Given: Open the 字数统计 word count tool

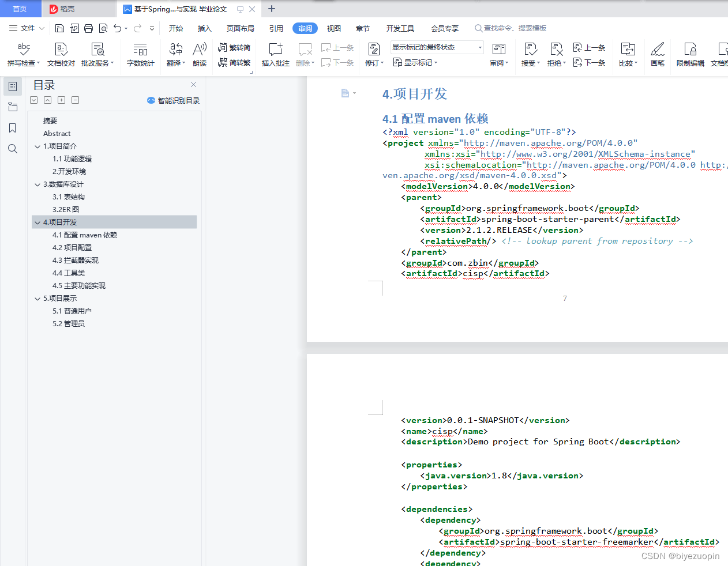Looking at the screenshot, I should coord(140,54).
